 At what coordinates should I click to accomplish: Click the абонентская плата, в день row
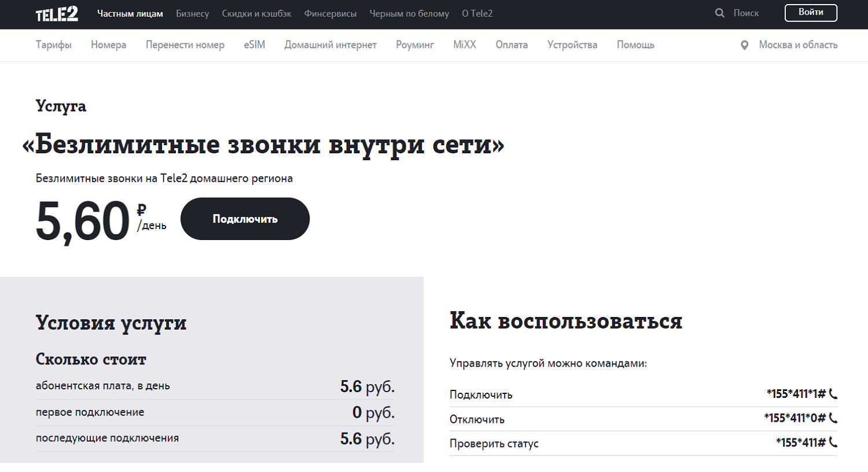tap(215, 386)
